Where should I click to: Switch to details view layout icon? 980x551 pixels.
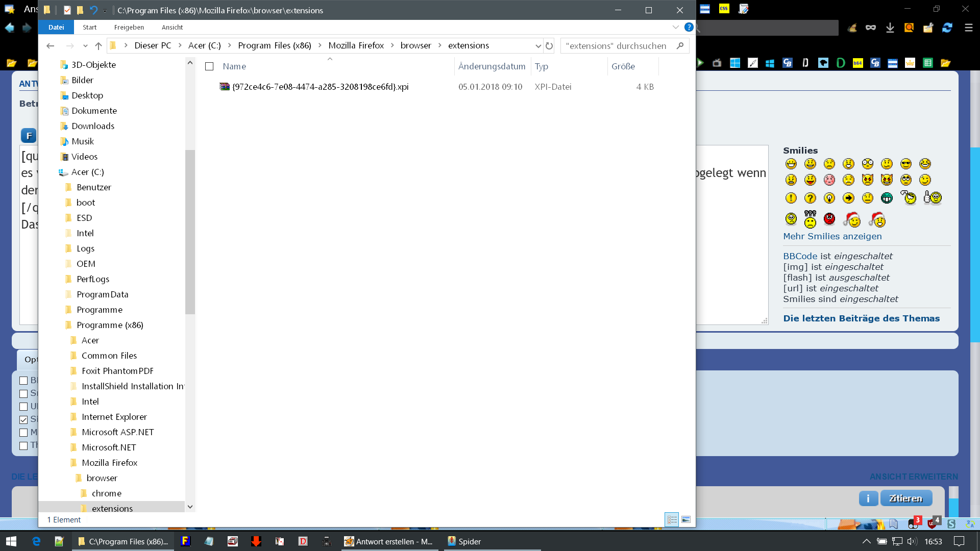[x=672, y=519]
